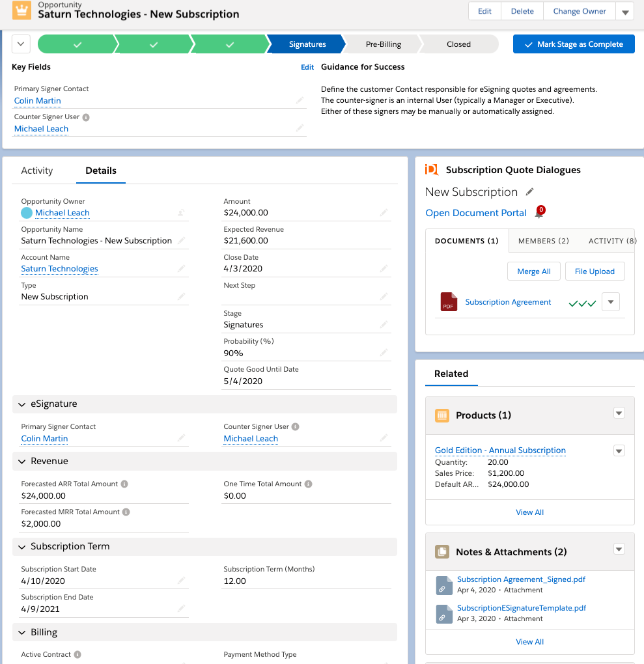This screenshot has width=644, height=664.
Task: Click info icon next to Forecasted ARR Total Amount
Action: [124, 484]
